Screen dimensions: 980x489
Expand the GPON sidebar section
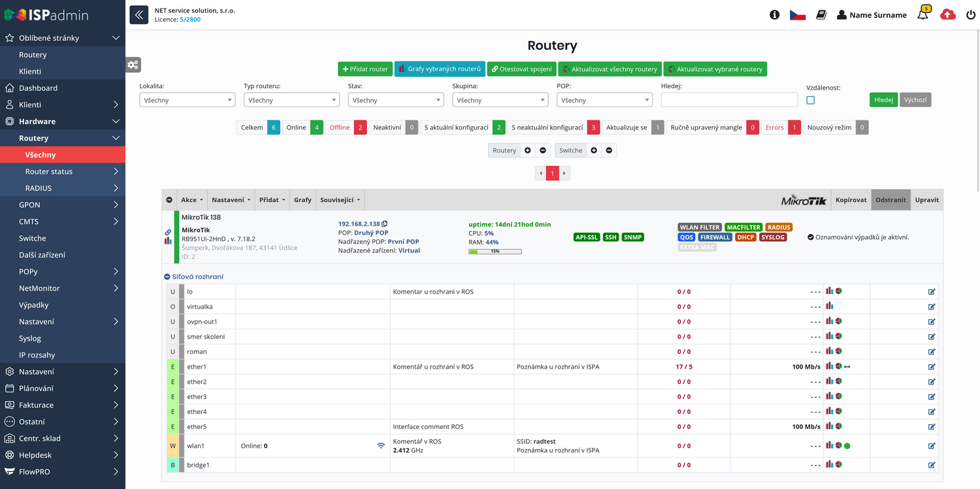tap(63, 205)
